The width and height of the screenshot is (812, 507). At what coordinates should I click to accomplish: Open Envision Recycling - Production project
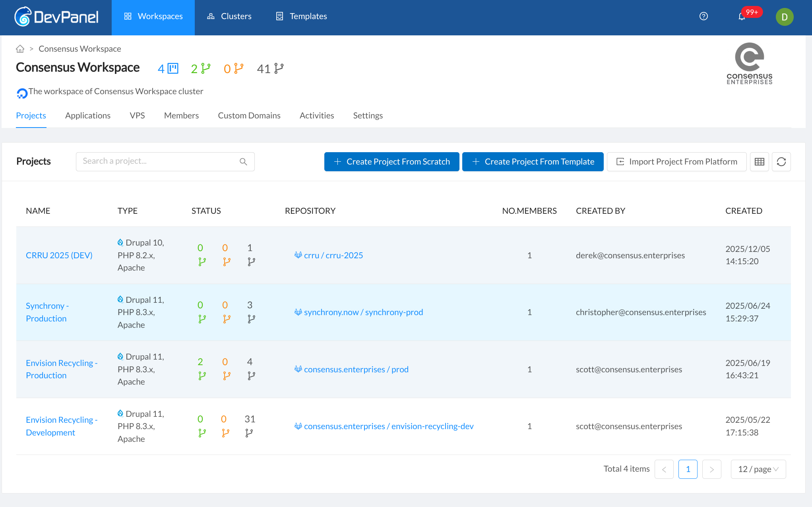[x=62, y=369]
